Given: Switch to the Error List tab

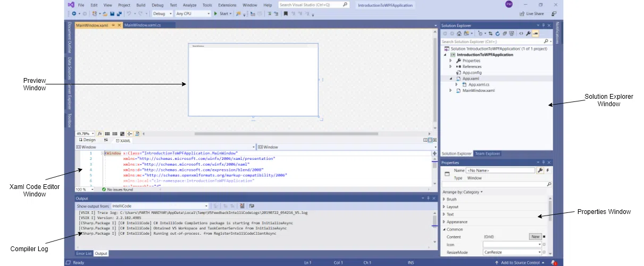Looking at the screenshot, I should 85,254.
